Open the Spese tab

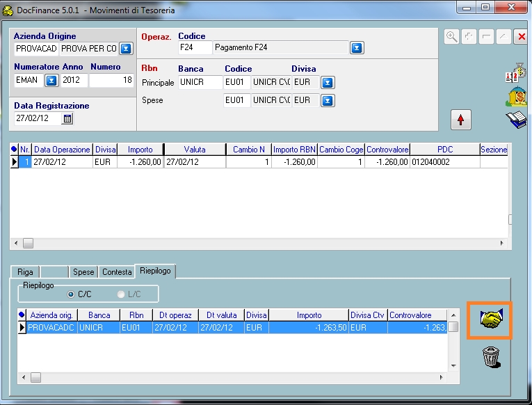coord(83,271)
